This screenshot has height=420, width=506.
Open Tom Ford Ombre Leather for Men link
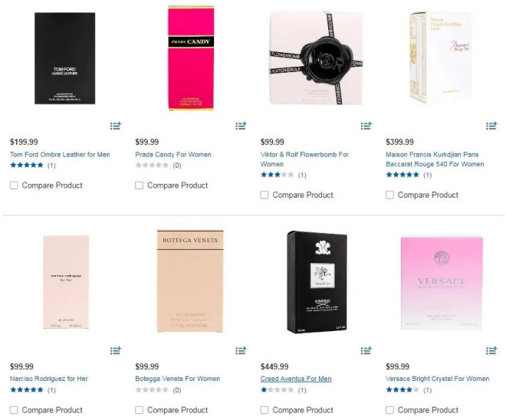click(60, 155)
